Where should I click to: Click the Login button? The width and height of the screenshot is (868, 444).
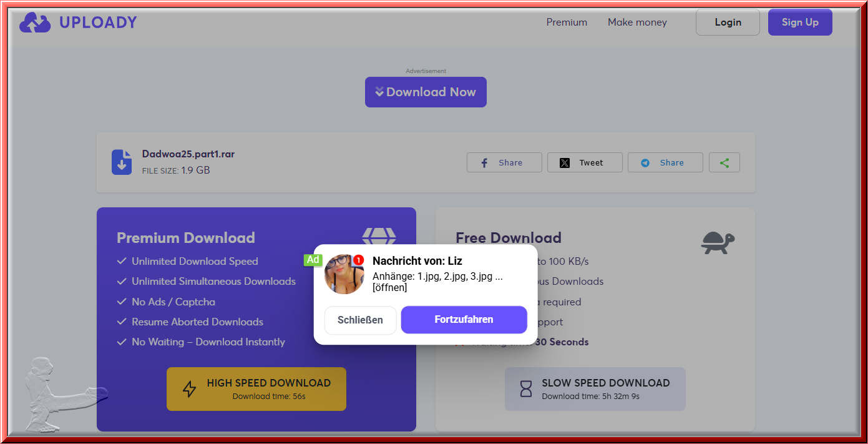(x=728, y=22)
